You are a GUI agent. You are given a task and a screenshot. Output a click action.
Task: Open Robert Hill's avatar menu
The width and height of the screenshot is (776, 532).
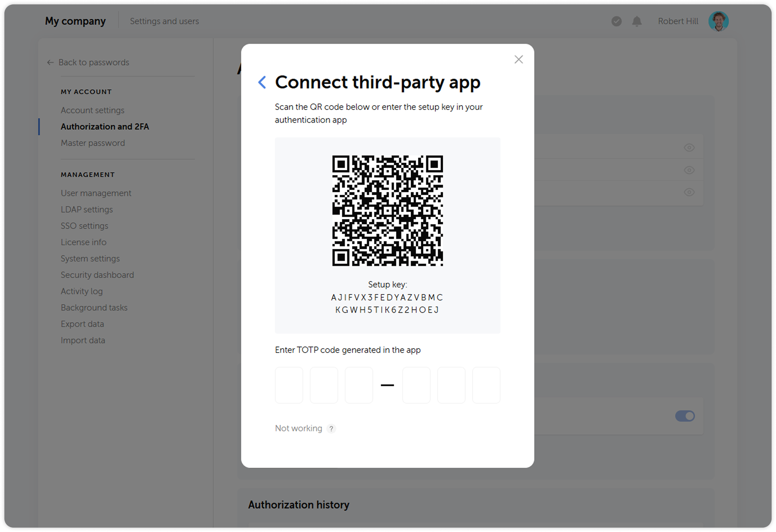718,21
